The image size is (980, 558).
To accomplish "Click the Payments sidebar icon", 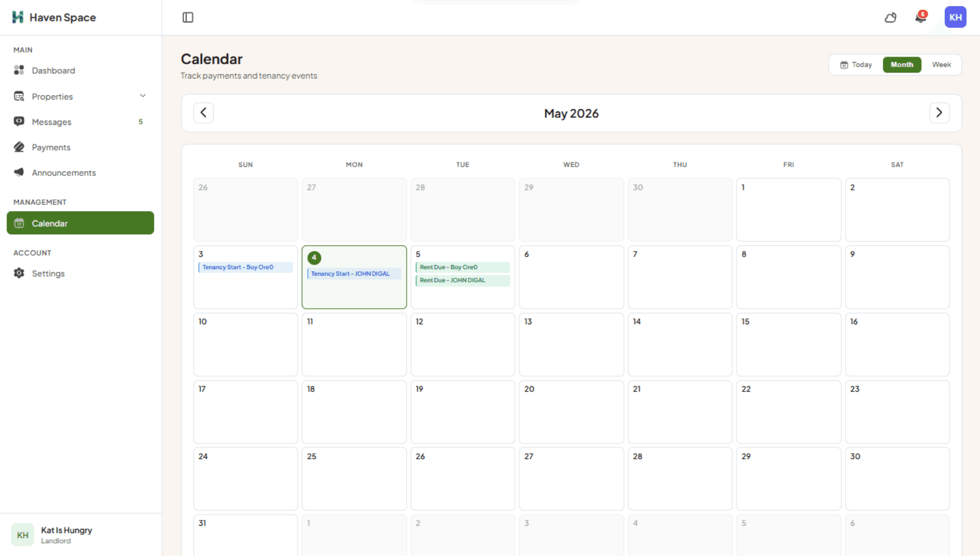I will (19, 147).
